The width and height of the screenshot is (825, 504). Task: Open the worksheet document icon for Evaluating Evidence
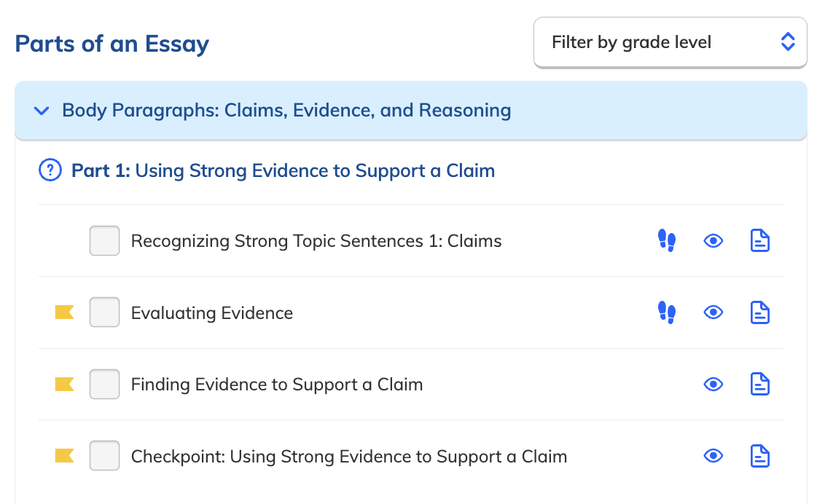click(x=759, y=312)
